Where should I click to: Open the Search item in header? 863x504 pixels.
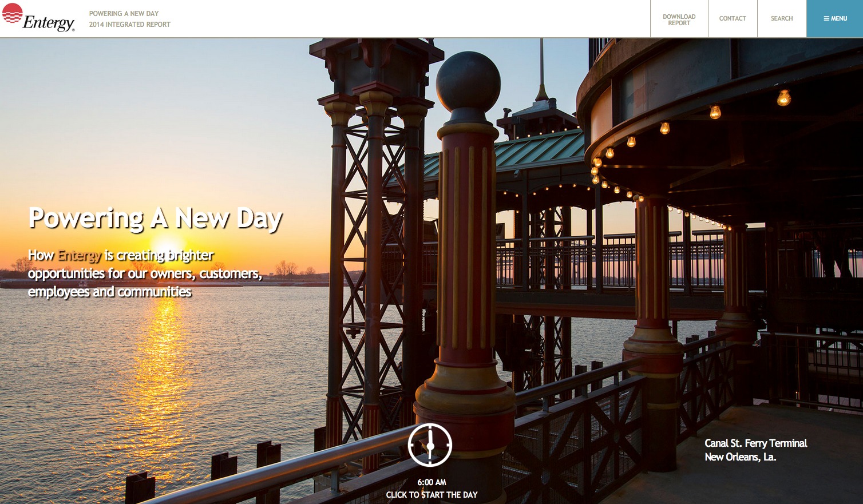pyautogui.click(x=781, y=19)
